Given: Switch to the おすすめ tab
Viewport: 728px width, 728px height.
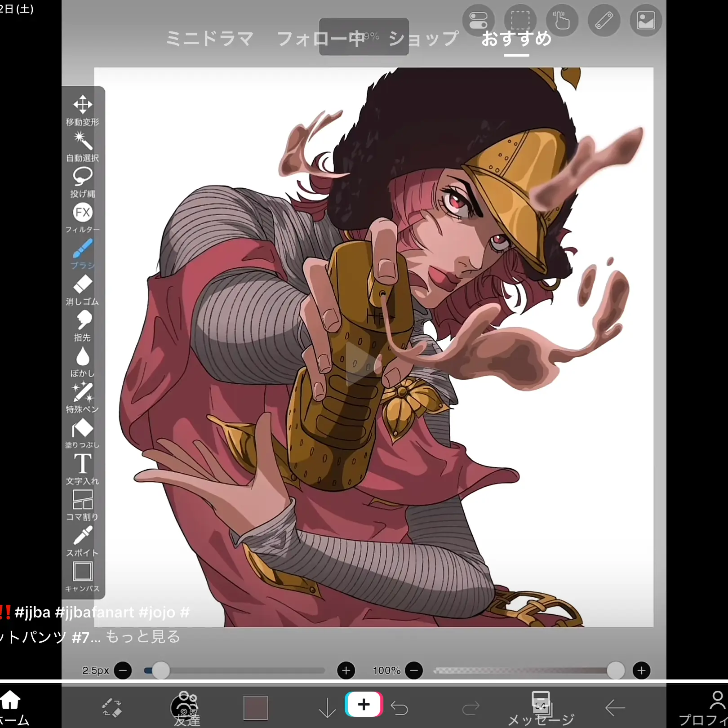Looking at the screenshot, I should 516,39.
